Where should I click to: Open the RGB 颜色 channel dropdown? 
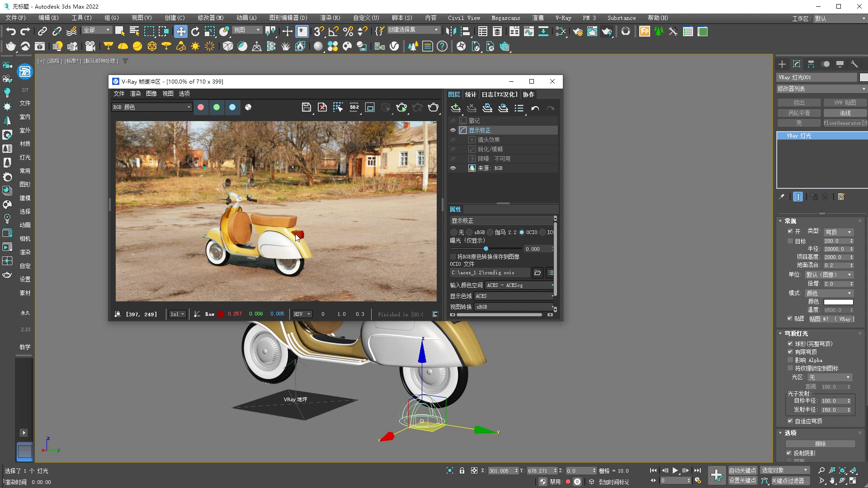click(152, 107)
